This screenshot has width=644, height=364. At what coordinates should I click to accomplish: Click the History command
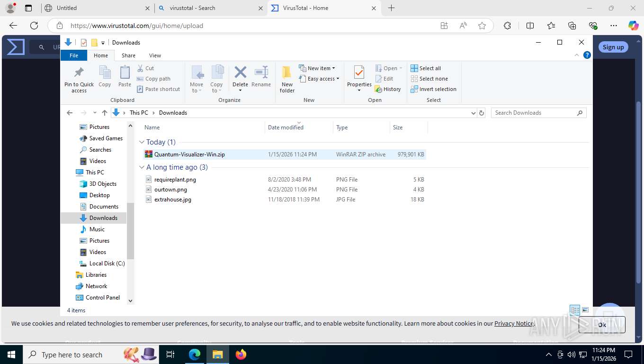388,89
